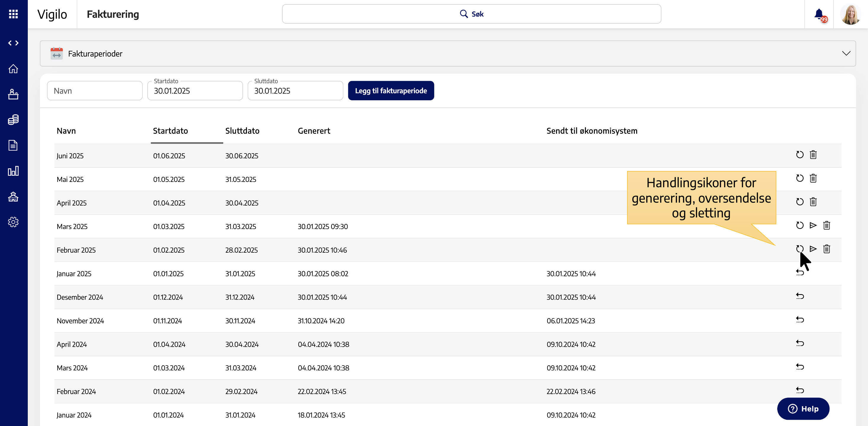The height and width of the screenshot is (426, 868).
Task: Delete the Februar 2025 invoice period
Action: point(827,249)
